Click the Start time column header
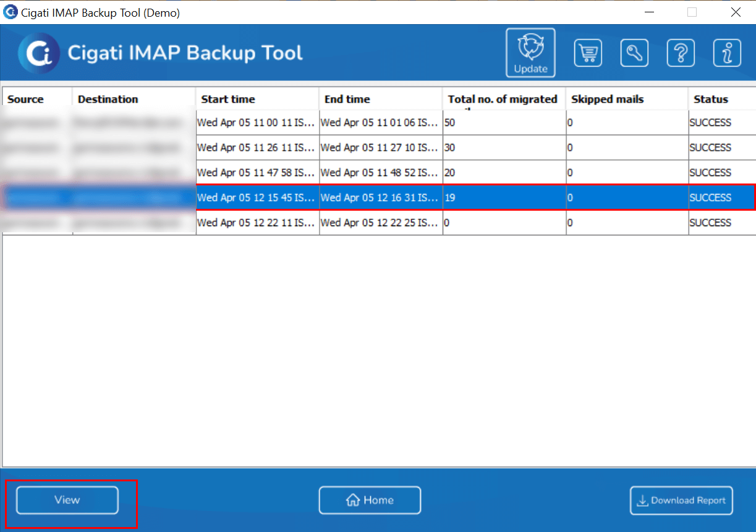The image size is (756, 532). coord(258,99)
